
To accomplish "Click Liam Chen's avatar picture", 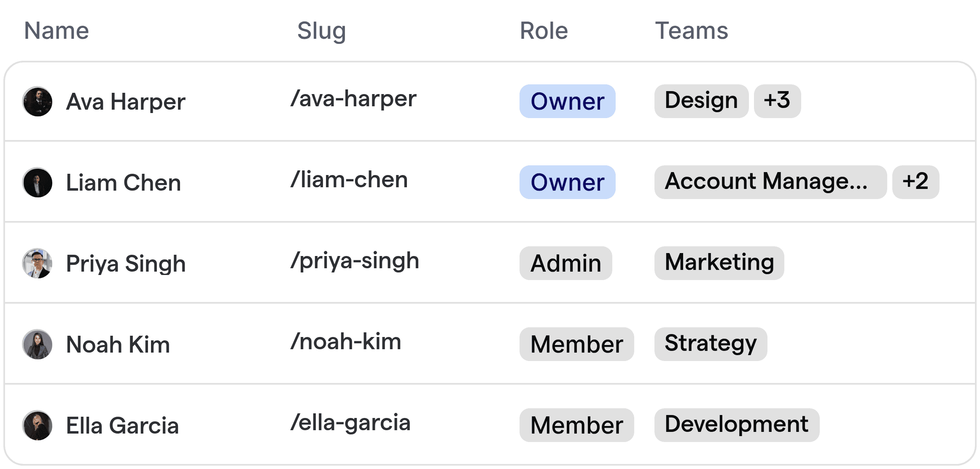I will (x=38, y=183).
